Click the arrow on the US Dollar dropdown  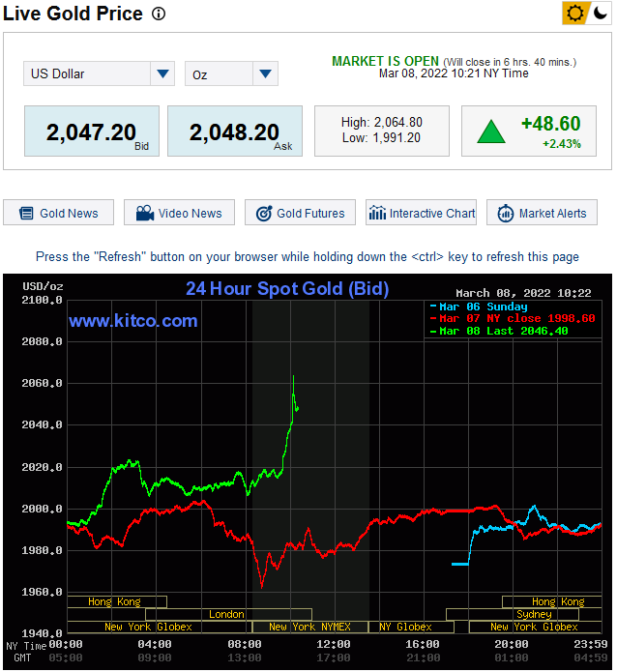tap(162, 73)
